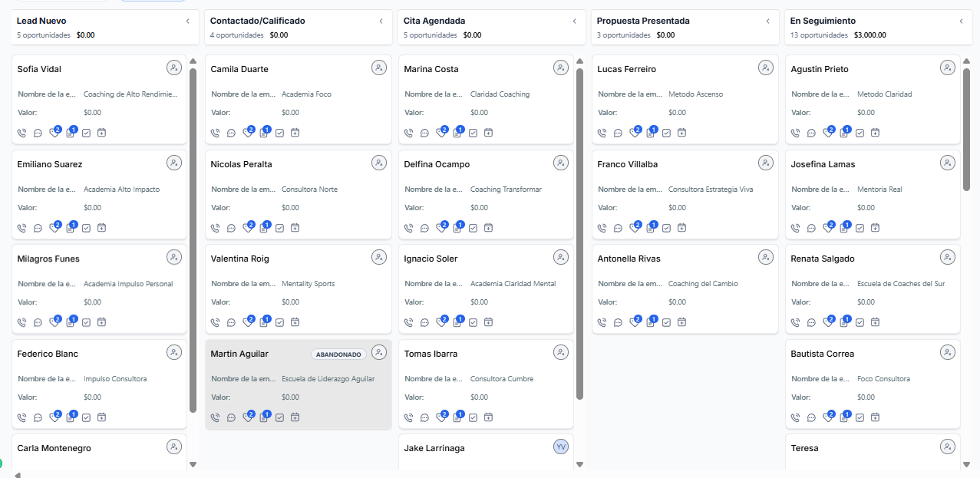Open notes icon on Milagros Funes's card
The width and height of the screenshot is (980, 478).
tap(71, 322)
